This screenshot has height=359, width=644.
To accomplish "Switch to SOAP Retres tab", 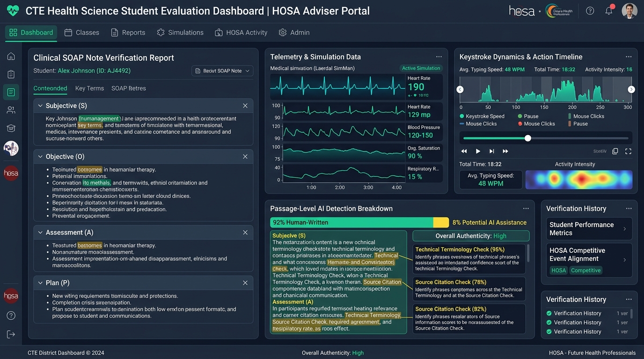I will 129,88.
